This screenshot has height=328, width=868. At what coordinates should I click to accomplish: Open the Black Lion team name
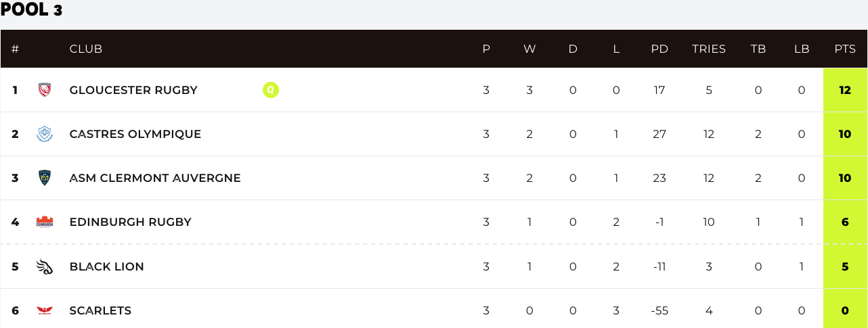tap(107, 266)
